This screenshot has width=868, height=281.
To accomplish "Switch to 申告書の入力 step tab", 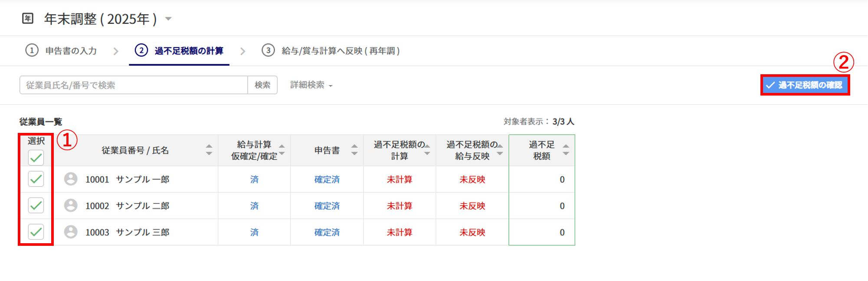I will [x=62, y=51].
